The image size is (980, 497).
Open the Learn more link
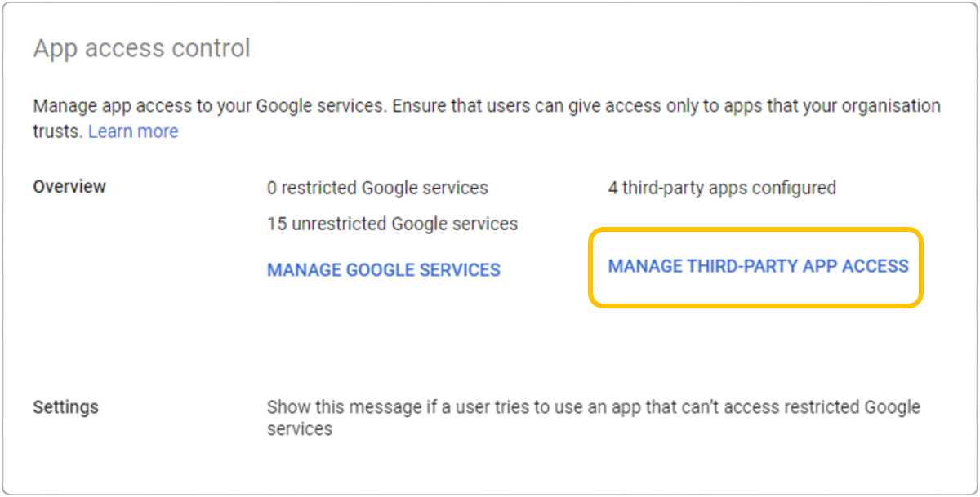point(133,131)
